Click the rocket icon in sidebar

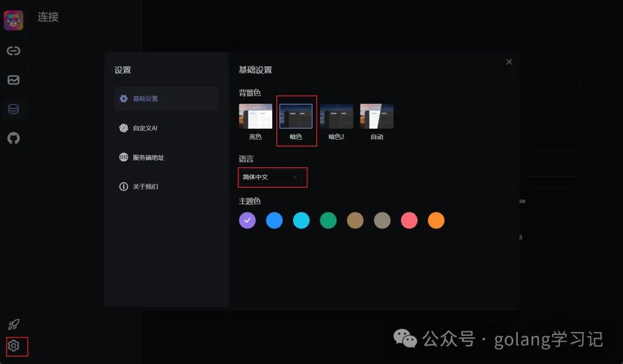click(x=13, y=324)
